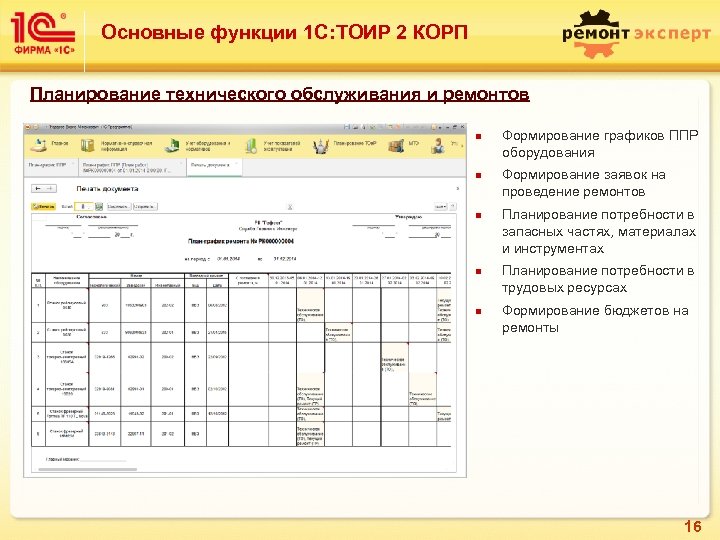The width and height of the screenshot is (720, 540).
Task: Open the help question-mark button
Action: tap(453, 207)
